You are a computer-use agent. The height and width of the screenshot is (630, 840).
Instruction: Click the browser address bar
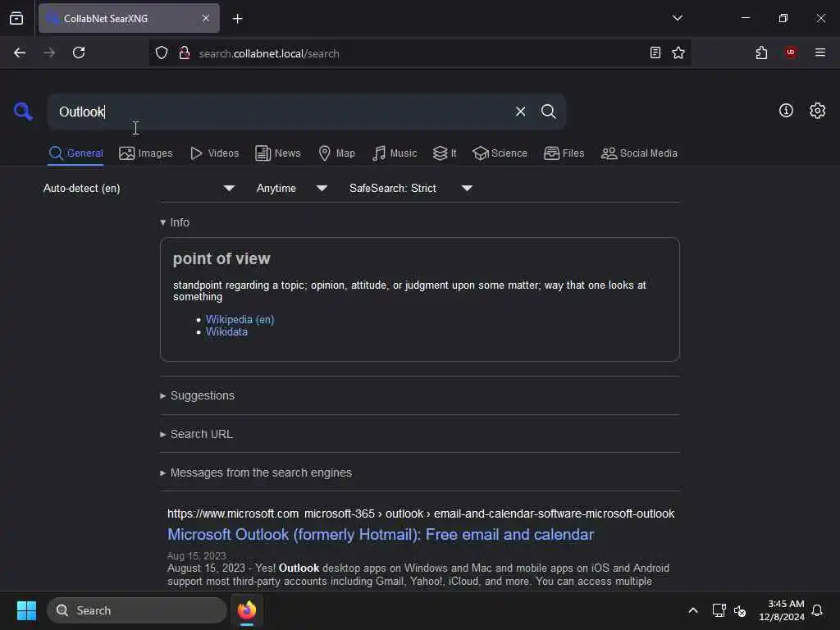click(x=419, y=53)
